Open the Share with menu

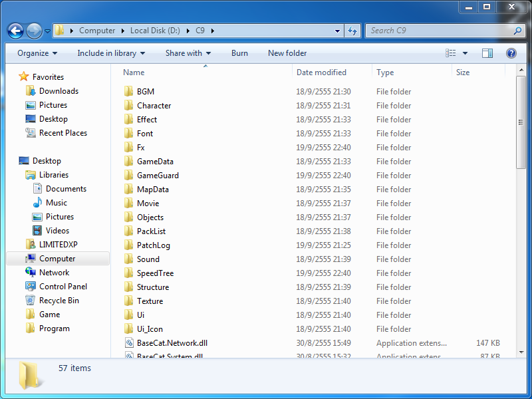pyautogui.click(x=188, y=53)
